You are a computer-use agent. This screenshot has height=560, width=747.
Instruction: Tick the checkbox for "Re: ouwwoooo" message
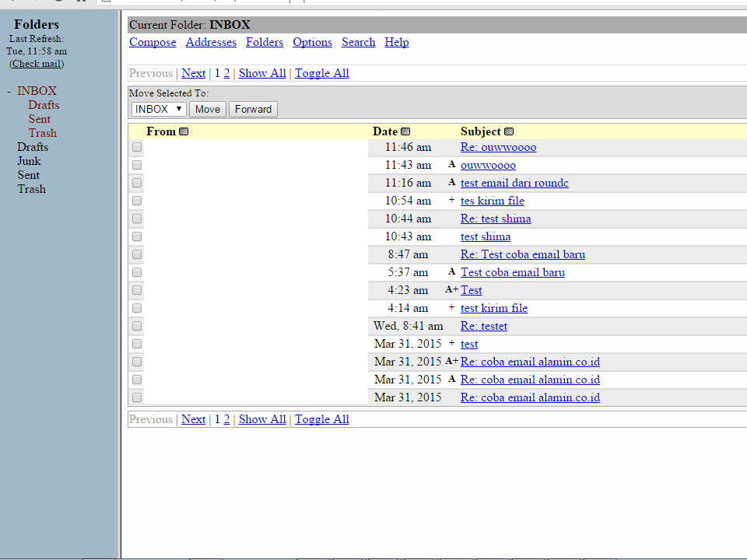tap(137, 147)
